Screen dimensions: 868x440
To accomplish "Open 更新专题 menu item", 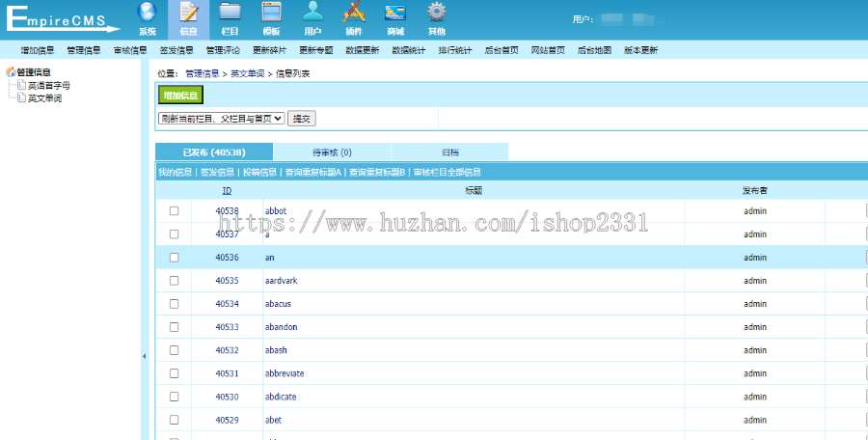I will pos(316,50).
